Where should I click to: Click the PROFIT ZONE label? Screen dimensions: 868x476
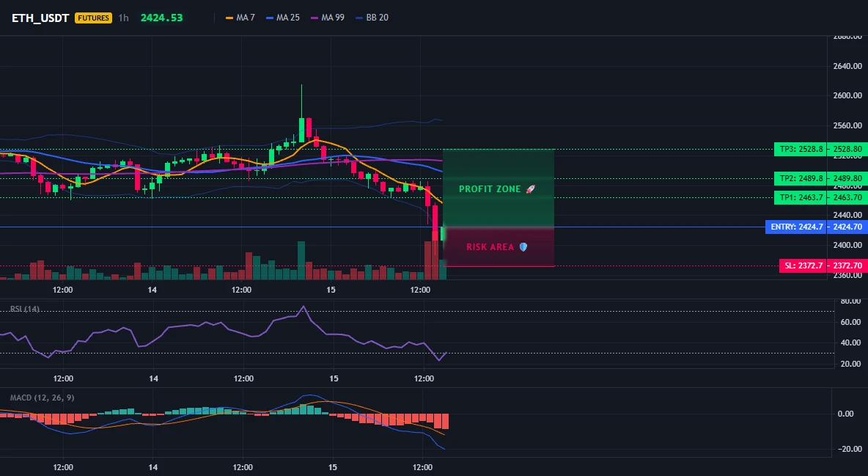[497, 189]
